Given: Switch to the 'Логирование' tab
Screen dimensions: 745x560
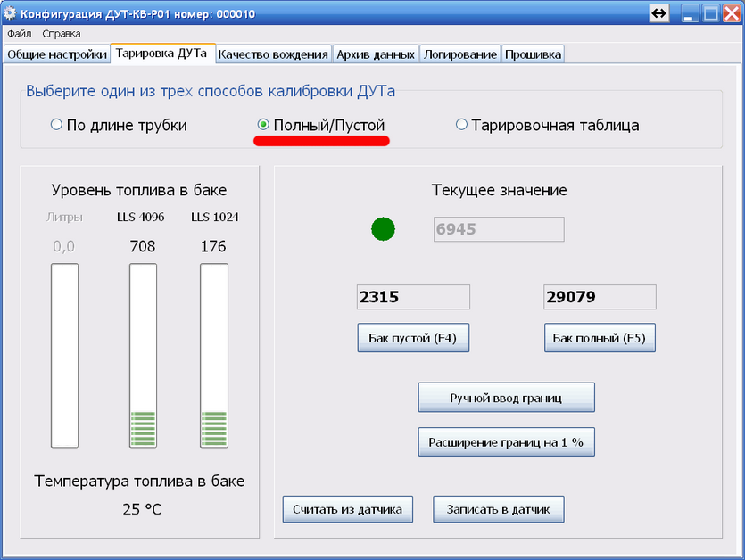Looking at the screenshot, I should click(459, 54).
